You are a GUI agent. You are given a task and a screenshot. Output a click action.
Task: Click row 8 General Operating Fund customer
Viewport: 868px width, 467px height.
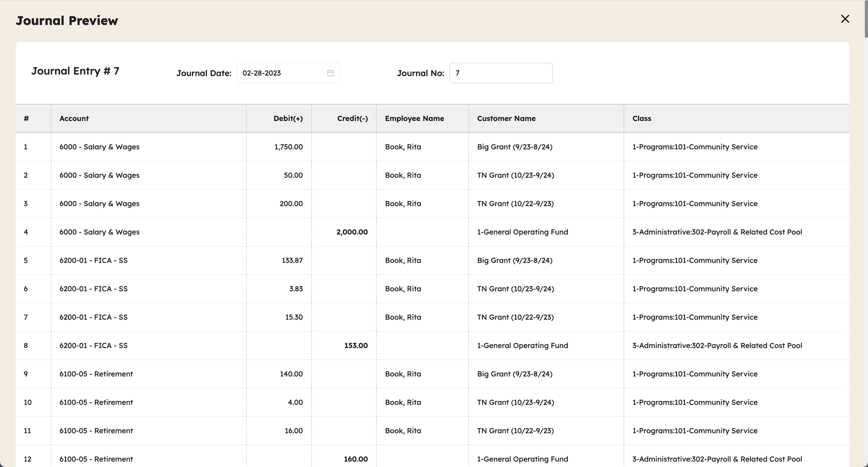pyautogui.click(x=522, y=345)
